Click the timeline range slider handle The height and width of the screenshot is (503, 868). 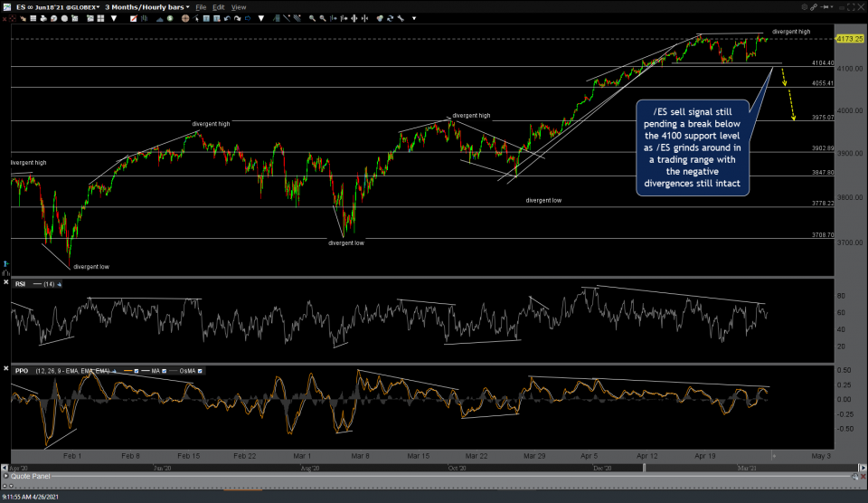click(x=644, y=468)
